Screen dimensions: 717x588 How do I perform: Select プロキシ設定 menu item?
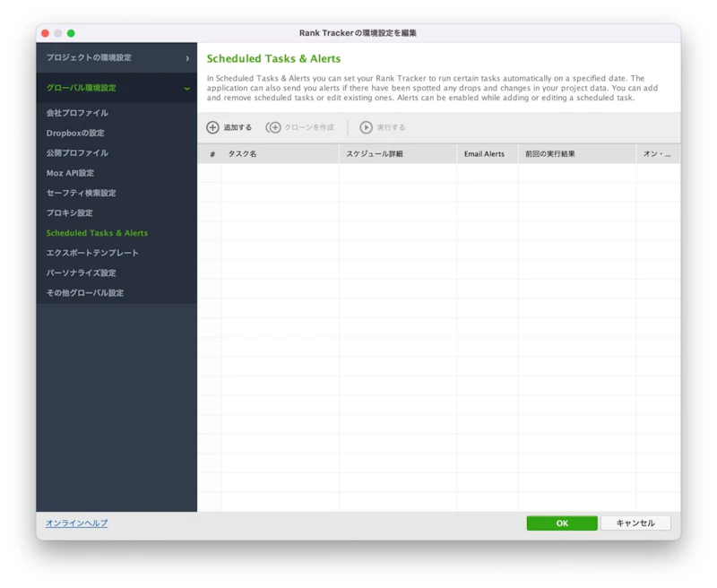70,213
